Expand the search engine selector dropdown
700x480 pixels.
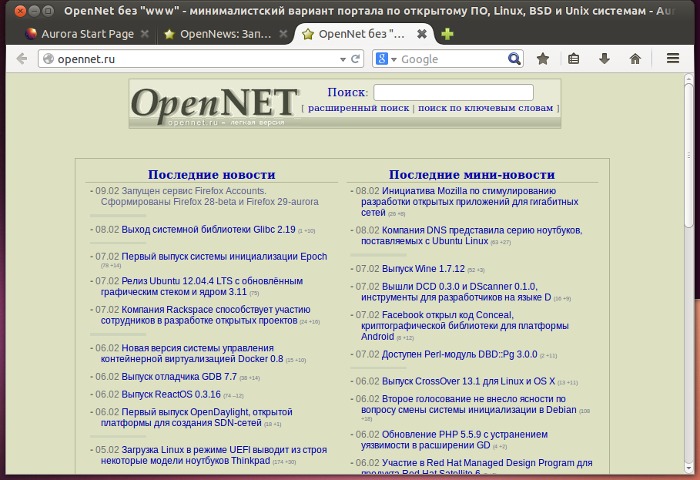click(x=387, y=59)
